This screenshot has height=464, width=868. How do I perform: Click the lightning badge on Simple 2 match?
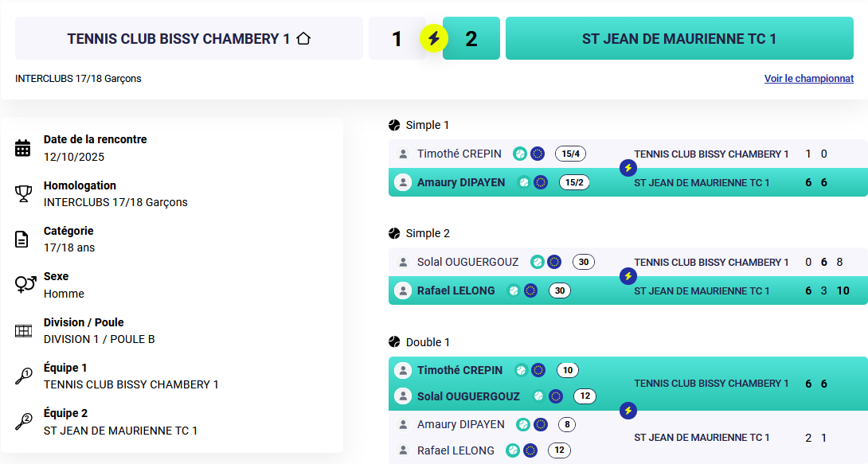coord(628,276)
